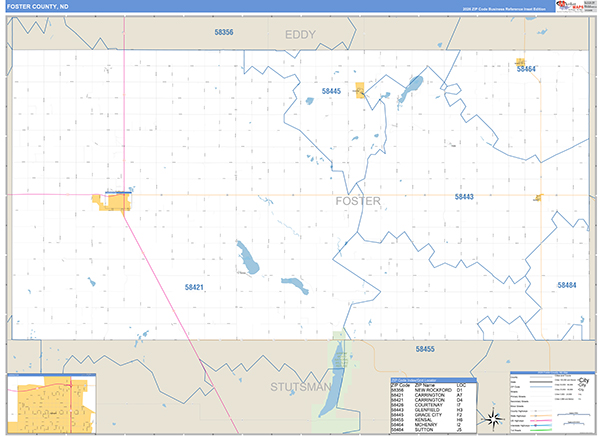
Task: Click the FOSTER county name label
Action: click(x=358, y=201)
